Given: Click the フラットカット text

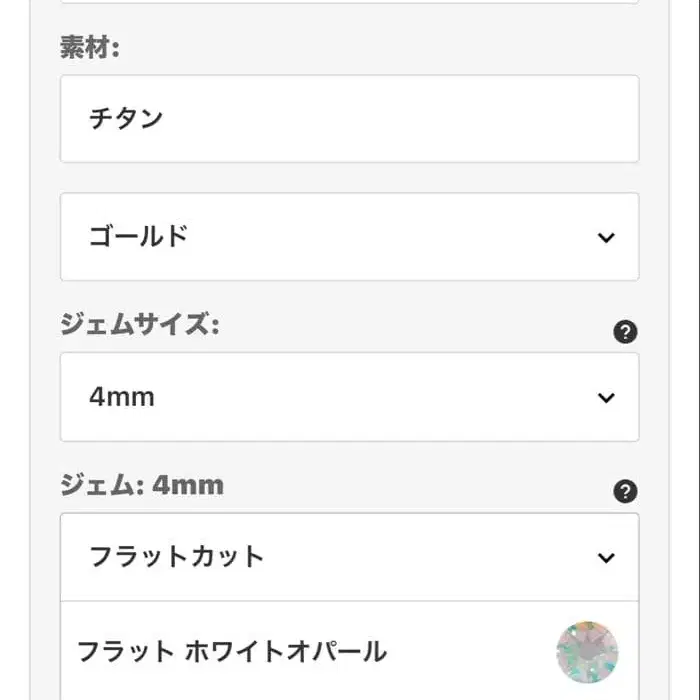Looking at the screenshot, I should (176, 557).
